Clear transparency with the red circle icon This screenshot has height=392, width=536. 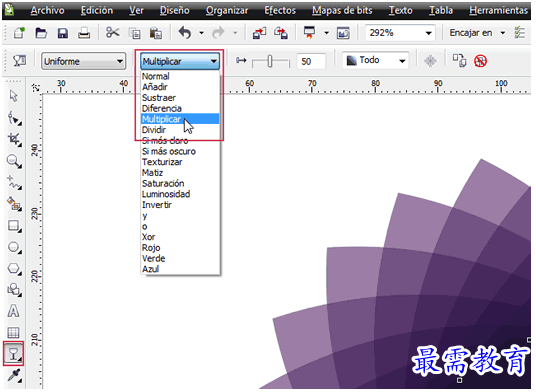pos(480,61)
